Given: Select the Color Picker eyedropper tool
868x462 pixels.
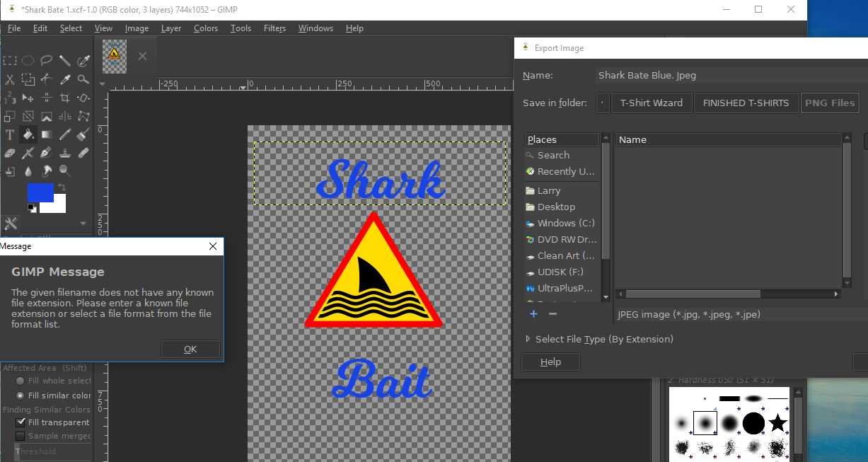Looking at the screenshot, I should tap(65, 79).
